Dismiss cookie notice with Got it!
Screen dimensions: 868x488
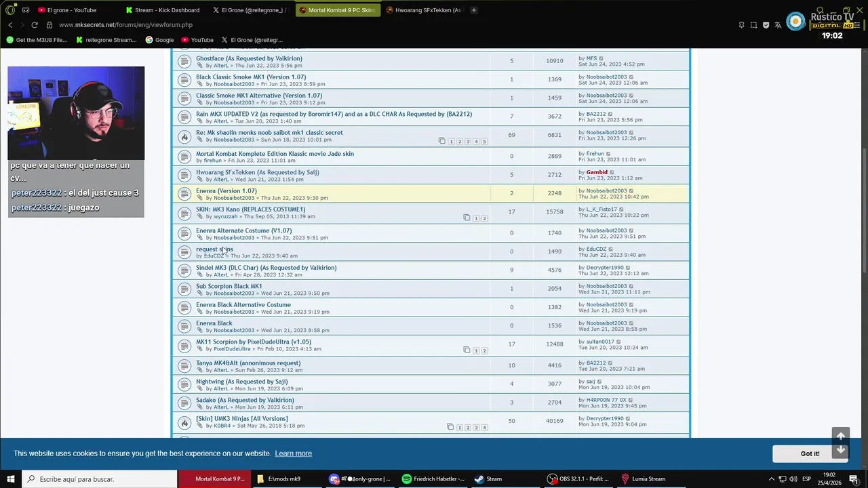pos(810,453)
